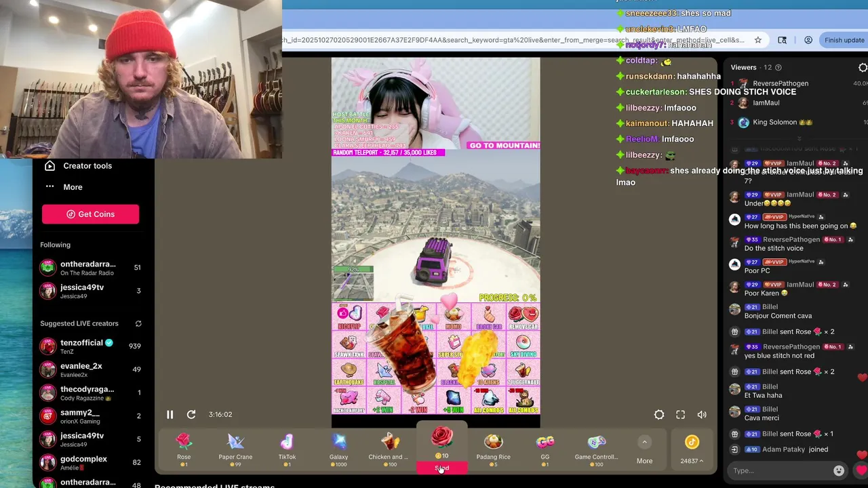The image size is (868, 488).
Task: Click the IamMaul username on 'Poor Karen' message
Action: click(x=800, y=285)
